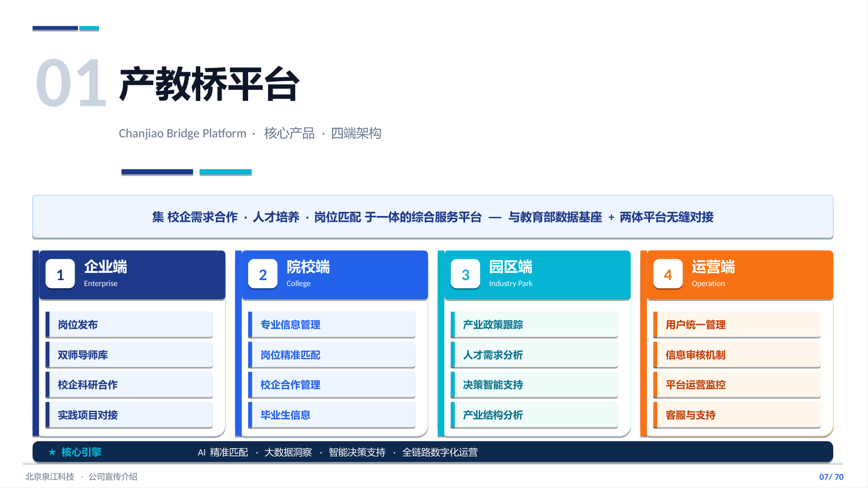Click the 07/ 70 page number
Viewport: 868px width, 488px height.
[831, 477]
